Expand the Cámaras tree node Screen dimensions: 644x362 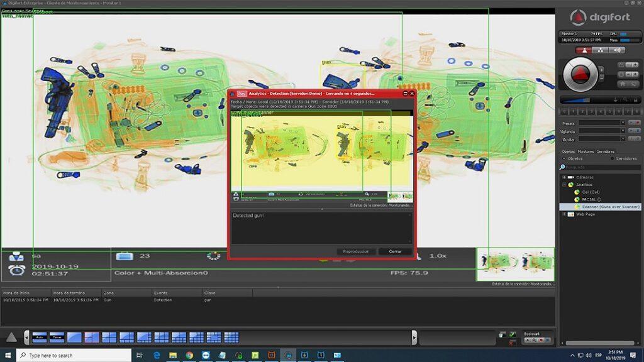564,177
